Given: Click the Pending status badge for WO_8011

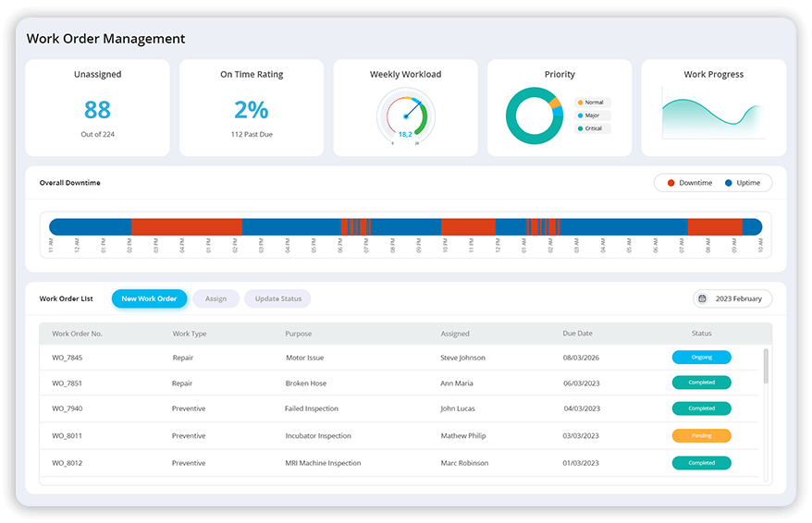Looking at the screenshot, I should (701, 435).
